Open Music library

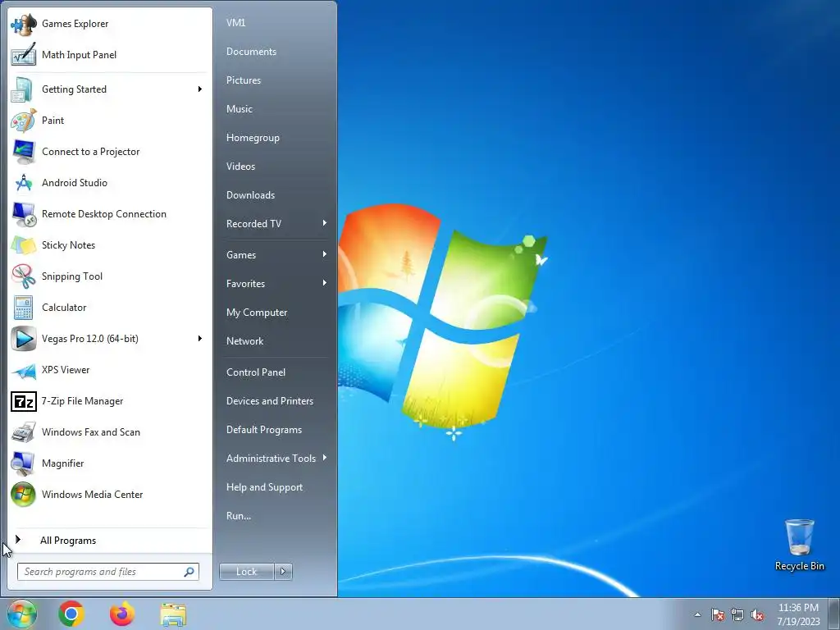pyautogui.click(x=239, y=109)
